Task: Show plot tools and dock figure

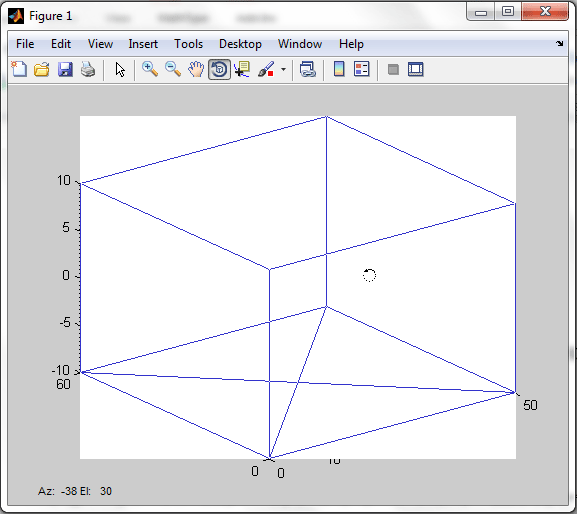Action: click(415, 69)
